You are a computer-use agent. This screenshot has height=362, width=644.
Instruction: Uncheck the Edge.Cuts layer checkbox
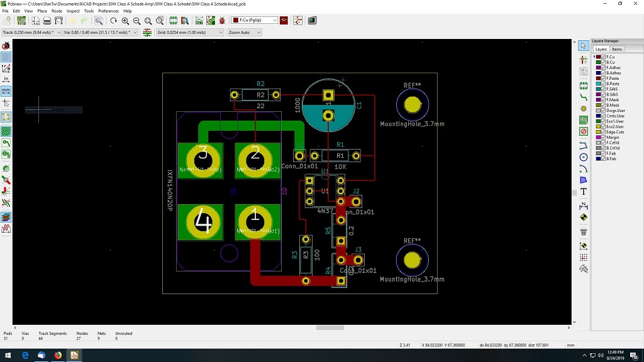(x=603, y=132)
